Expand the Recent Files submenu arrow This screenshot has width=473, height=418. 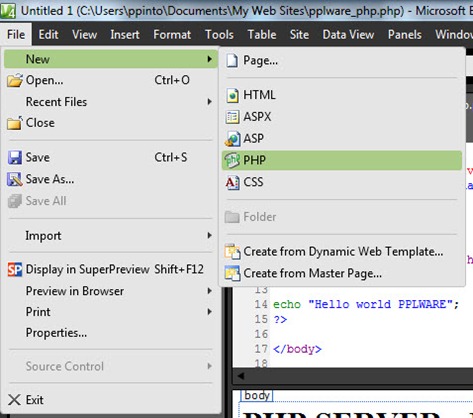(x=209, y=102)
